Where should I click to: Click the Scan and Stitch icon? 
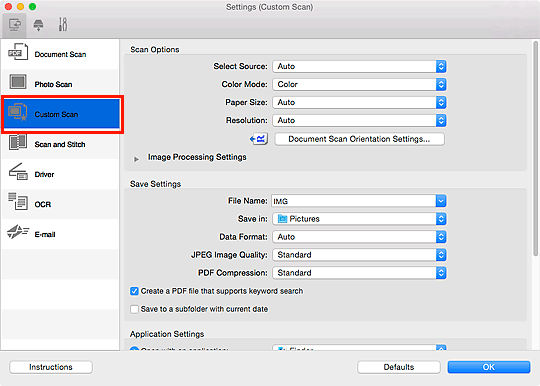click(18, 142)
